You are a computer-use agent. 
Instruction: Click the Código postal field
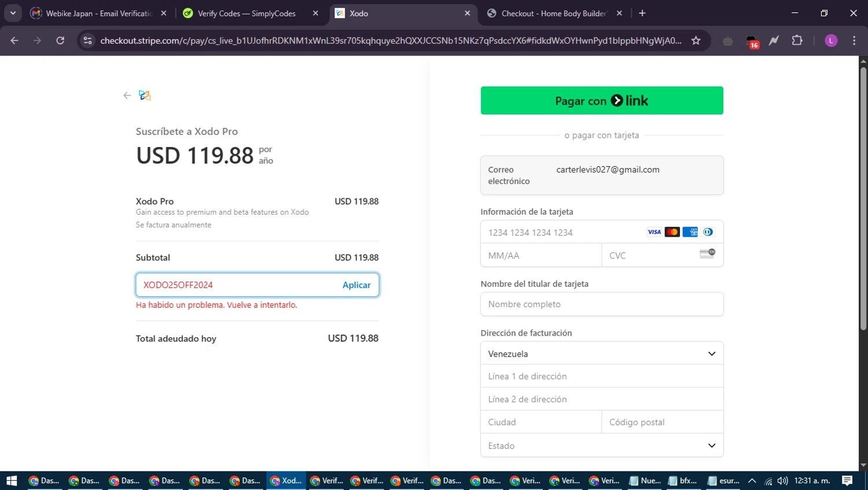coord(663,422)
